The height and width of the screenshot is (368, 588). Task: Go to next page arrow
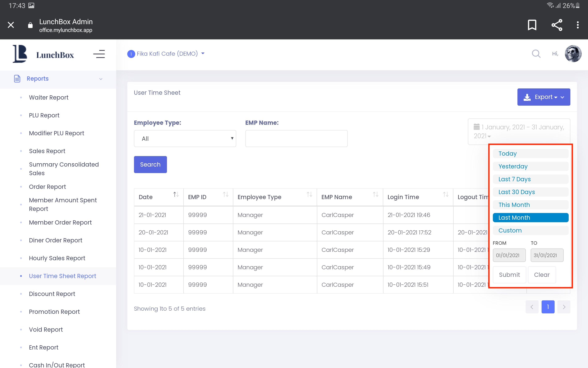click(564, 307)
